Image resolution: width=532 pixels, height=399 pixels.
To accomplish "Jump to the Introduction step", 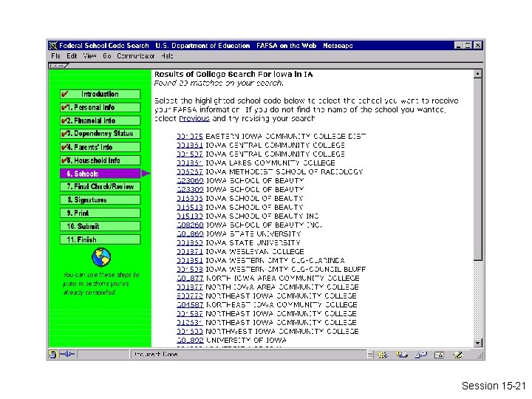I will tap(100, 94).
